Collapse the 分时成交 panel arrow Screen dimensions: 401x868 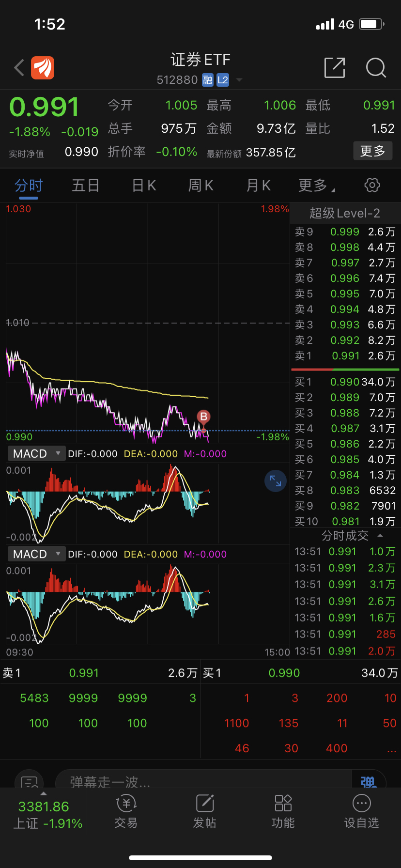380,536
